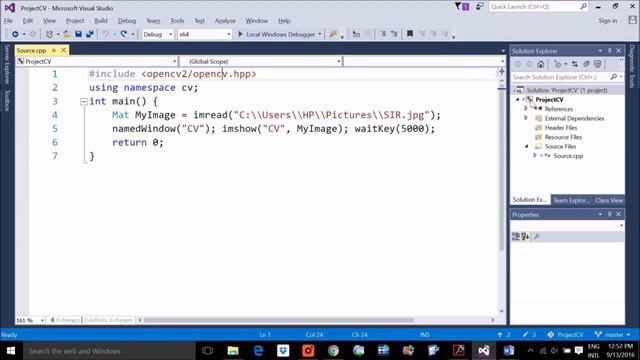Expand the External Dependencies node
640x360 pixels.
point(526,118)
